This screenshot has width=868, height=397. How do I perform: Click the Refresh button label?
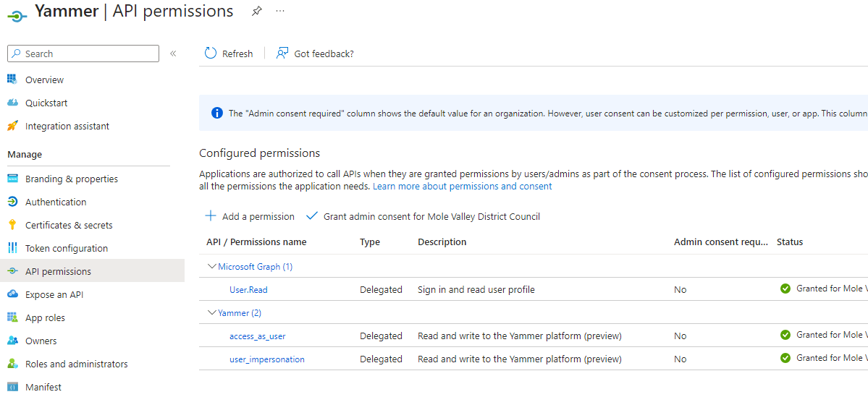tap(237, 54)
